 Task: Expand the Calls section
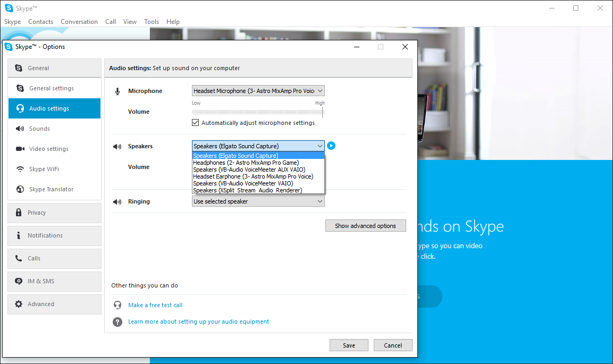point(54,259)
